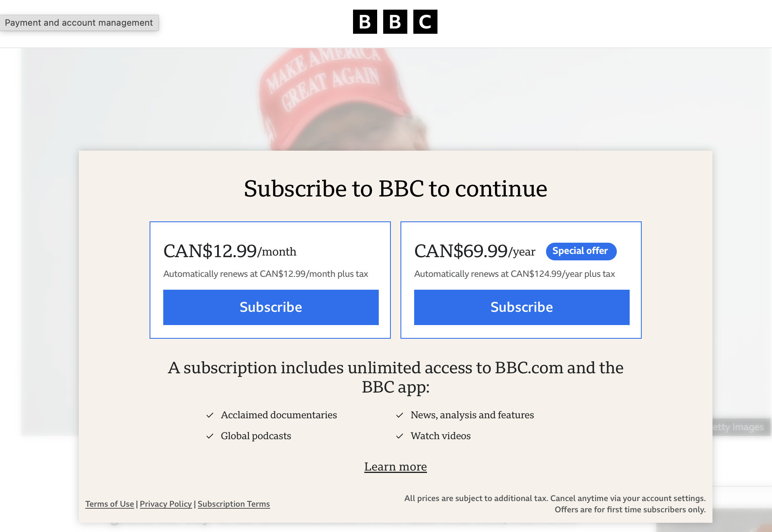Click the Getty Images credit label
The image size is (772, 532).
740,427
